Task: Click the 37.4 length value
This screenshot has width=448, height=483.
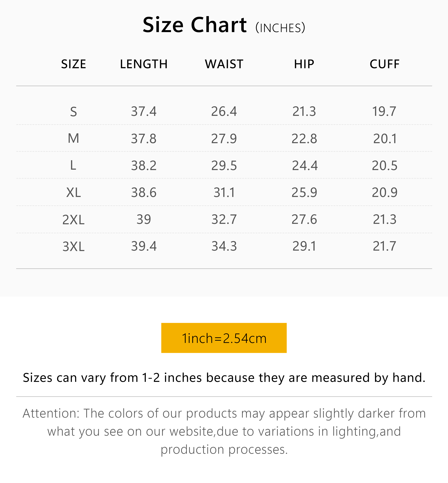Action: coord(144,112)
